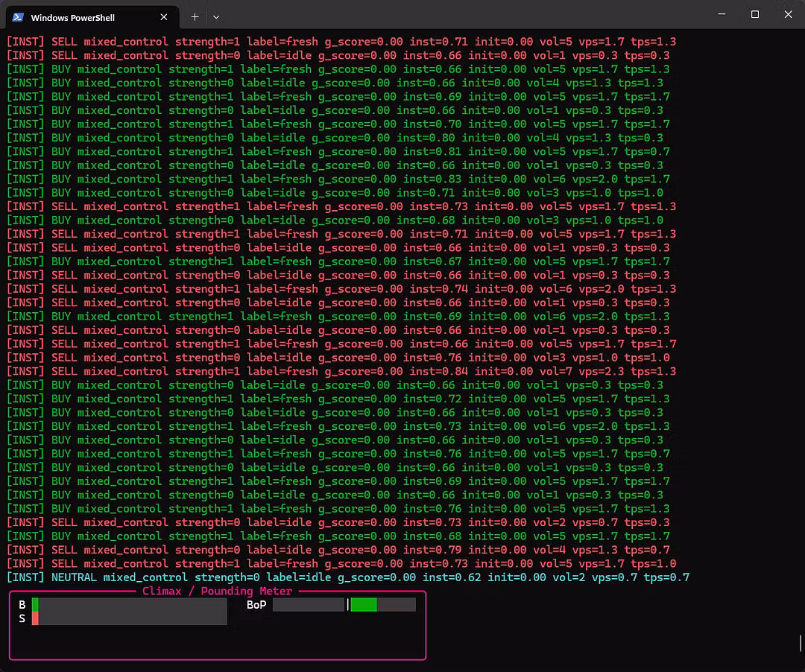Click the NEUTRAL mixed_control log line
Viewport: 805px width, 672px height.
point(347,577)
